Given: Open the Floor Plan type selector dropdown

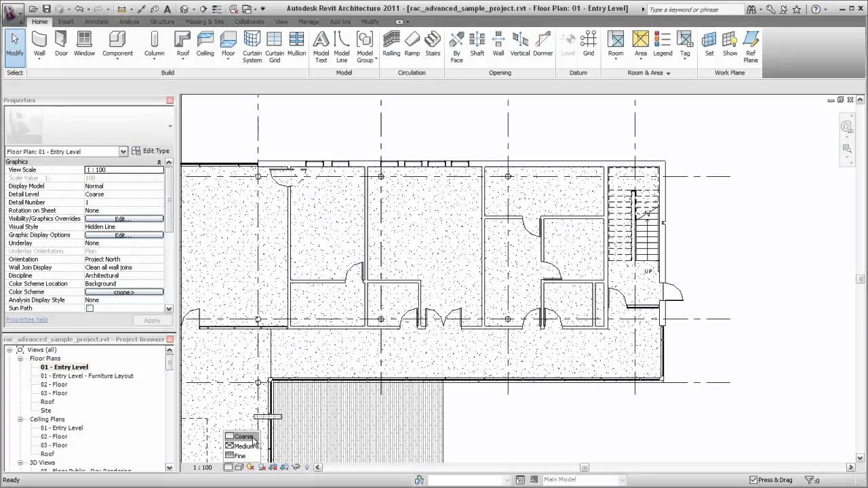Looking at the screenshot, I should pyautogui.click(x=123, y=152).
